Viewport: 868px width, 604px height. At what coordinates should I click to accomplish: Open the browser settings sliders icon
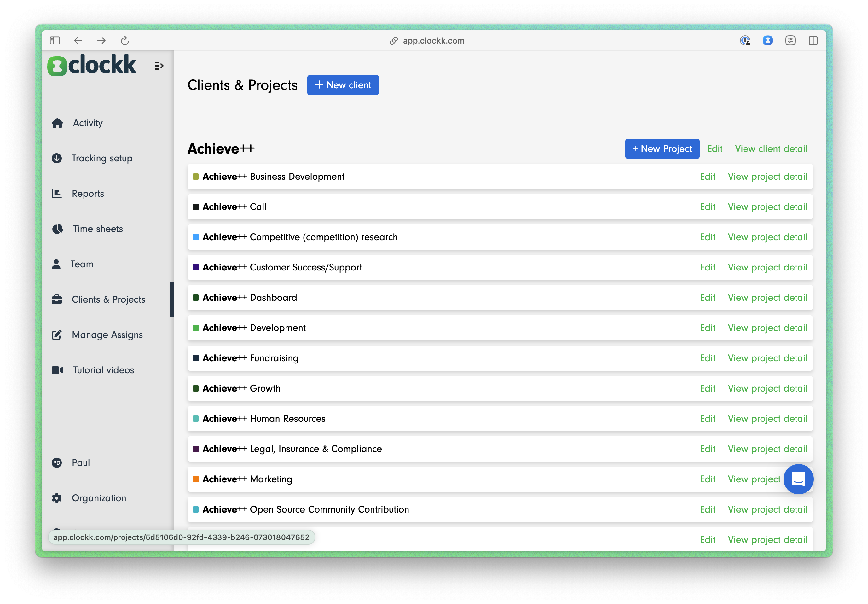click(x=790, y=40)
